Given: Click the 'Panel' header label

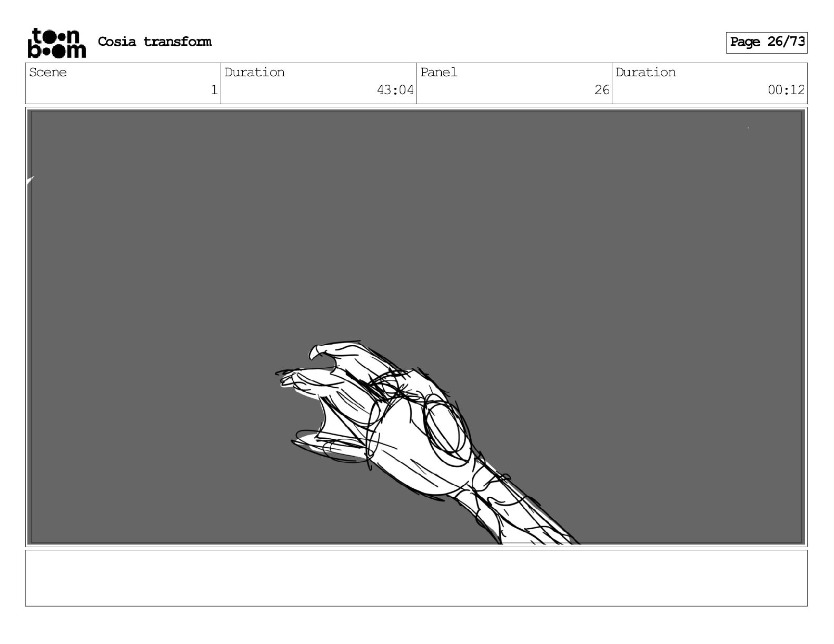Looking at the screenshot, I should (439, 72).
